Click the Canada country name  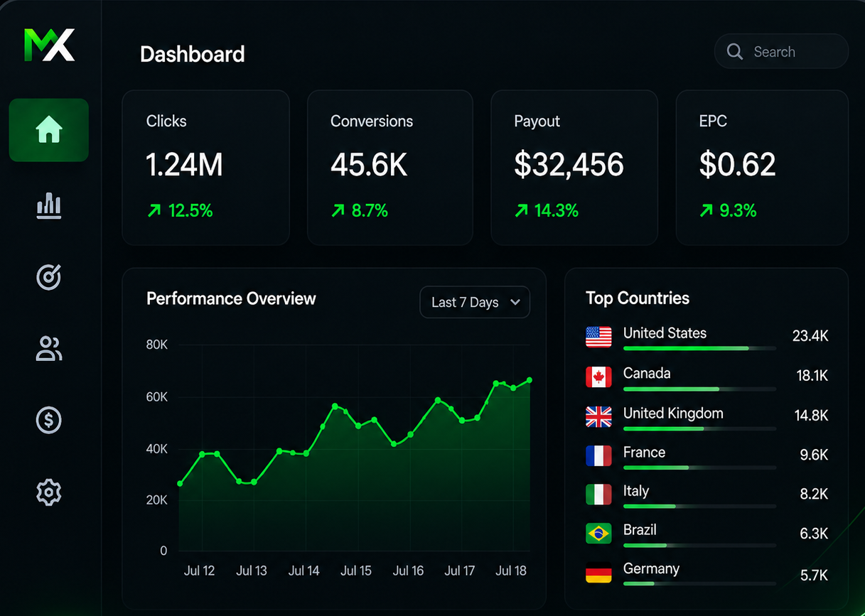point(647,373)
